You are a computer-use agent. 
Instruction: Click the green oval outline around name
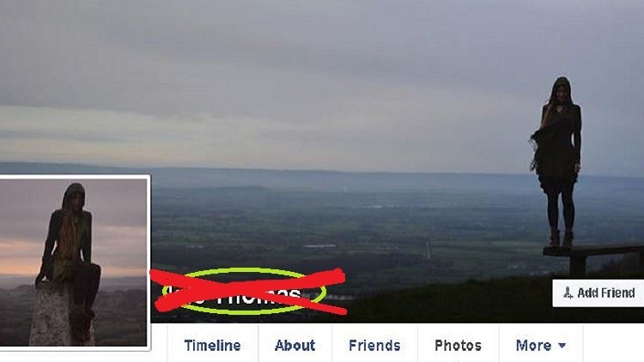pos(244,292)
